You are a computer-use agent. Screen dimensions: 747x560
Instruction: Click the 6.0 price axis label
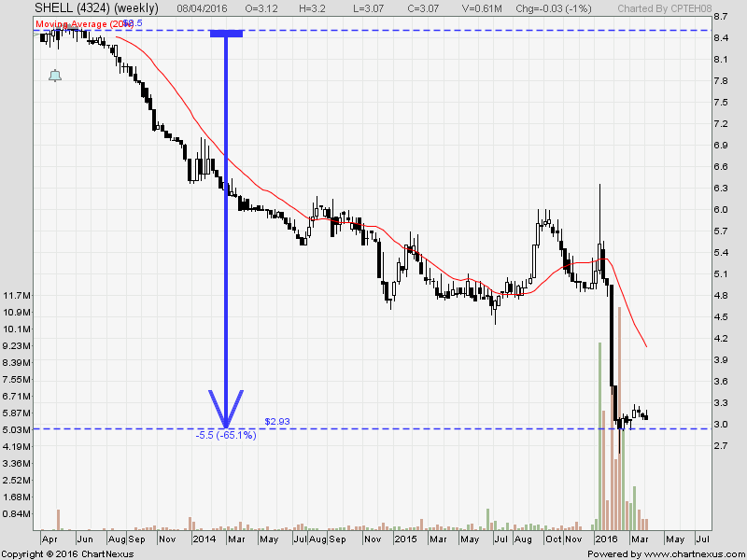(x=721, y=209)
